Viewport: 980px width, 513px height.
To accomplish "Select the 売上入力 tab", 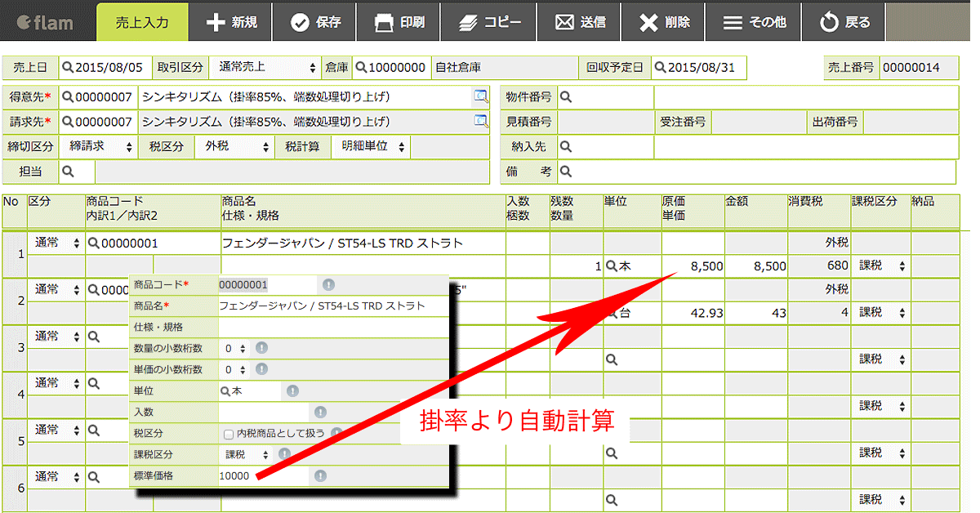I will tap(142, 22).
